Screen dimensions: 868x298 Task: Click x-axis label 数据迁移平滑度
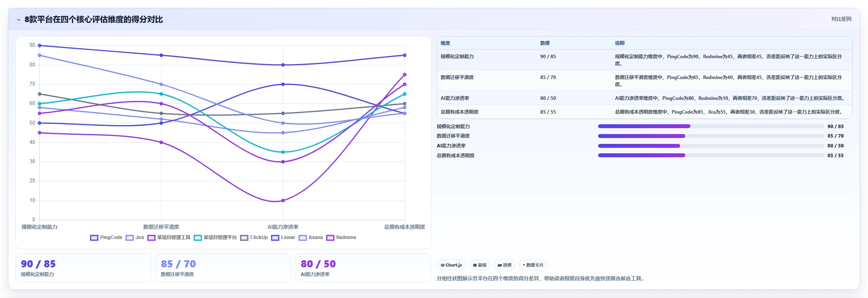point(161,227)
